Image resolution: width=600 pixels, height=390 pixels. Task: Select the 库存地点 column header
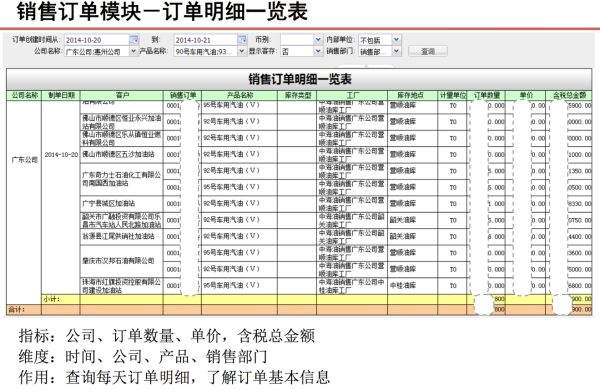pos(412,95)
